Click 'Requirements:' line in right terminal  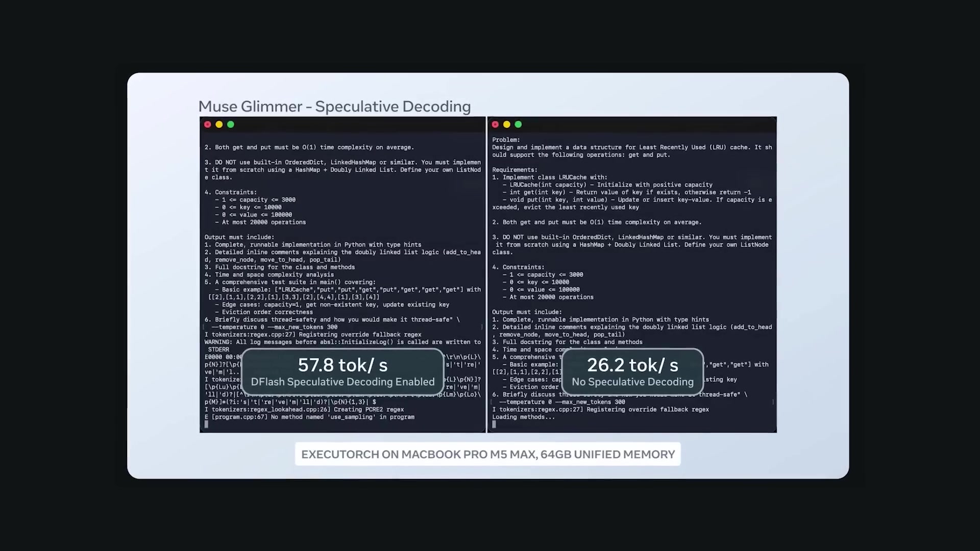[x=514, y=170]
